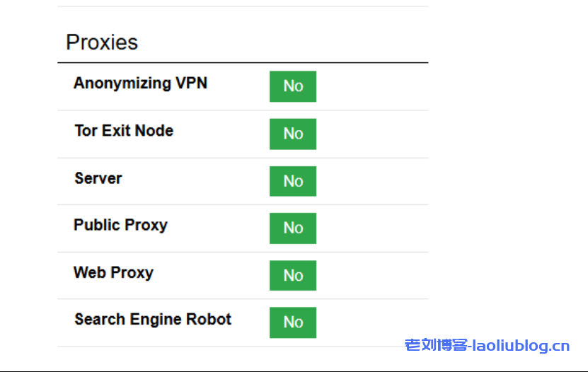588x372 pixels.
Task: Select the Server row's green No badge
Action: 293,181
